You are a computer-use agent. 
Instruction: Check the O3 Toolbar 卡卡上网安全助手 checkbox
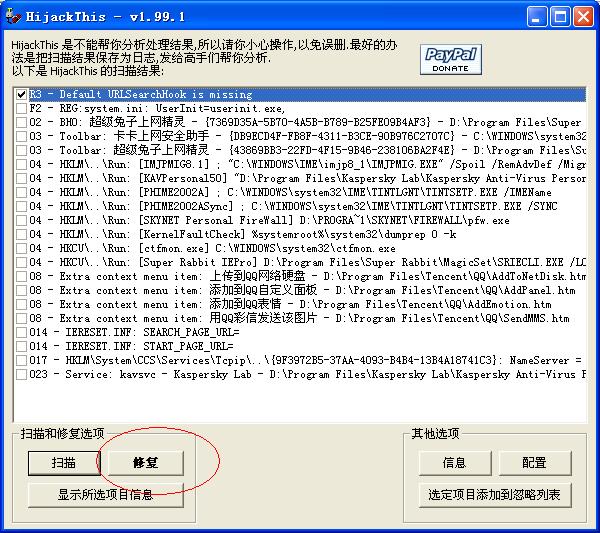pos(21,137)
